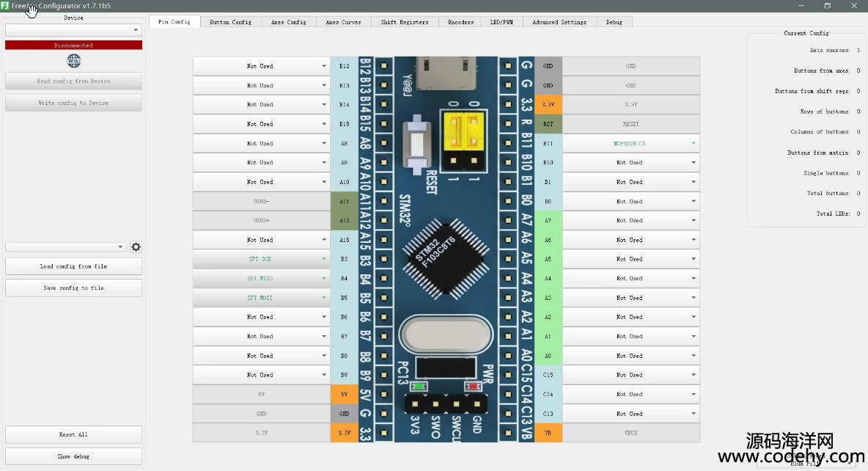Click the 'Rows of buttons:' label
The image size is (868, 471).
(x=825, y=112)
